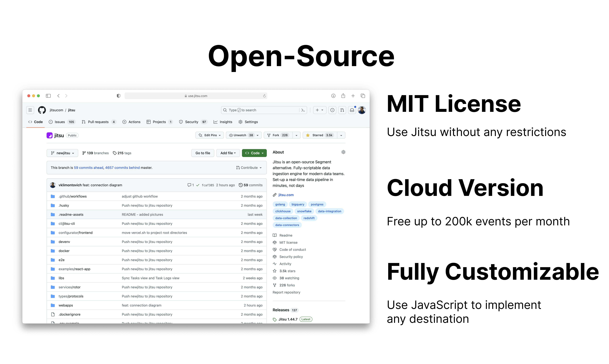
Task: Expand the Add file dropdown
Action: point(228,153)
